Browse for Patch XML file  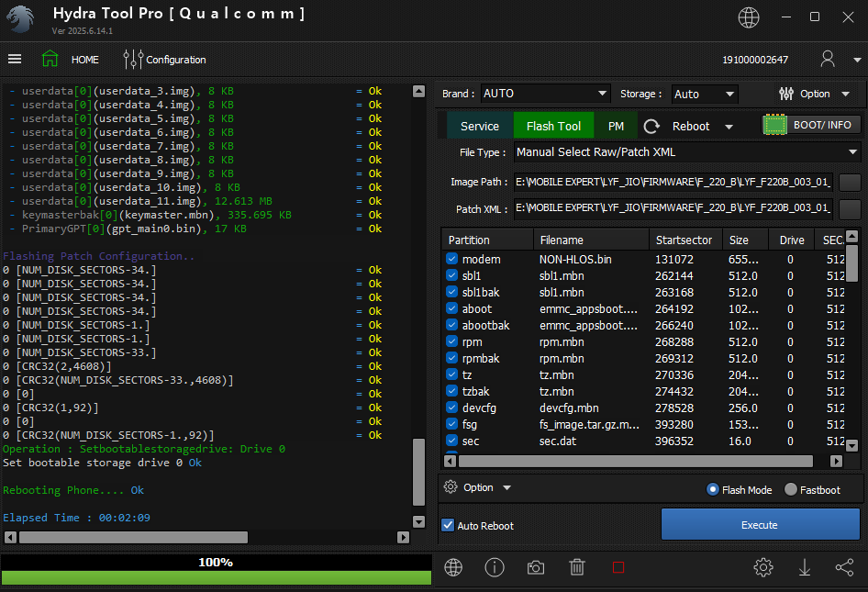pyautogui.click(x=850, y=208)
